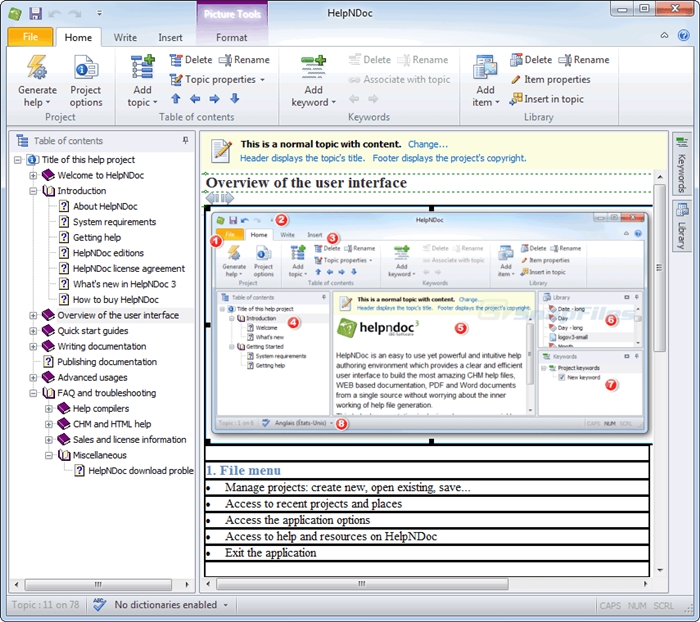Open the Library side panel
700x622 pixels.
coord(681,226)
